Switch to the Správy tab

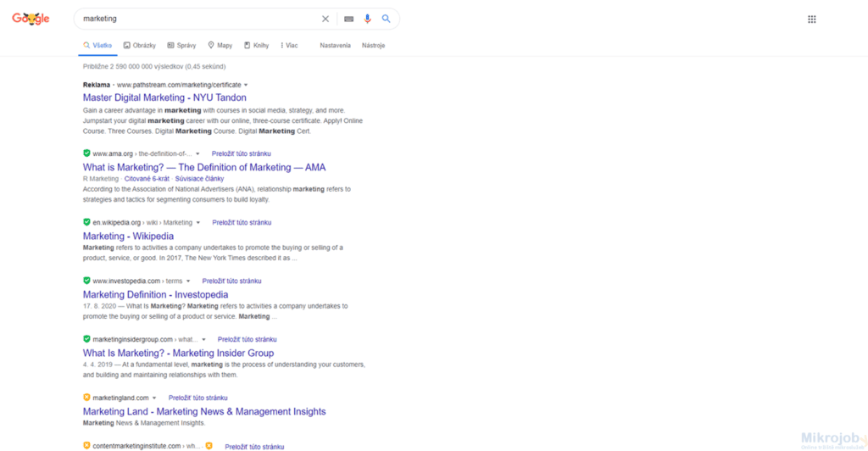tap(181, 46)
